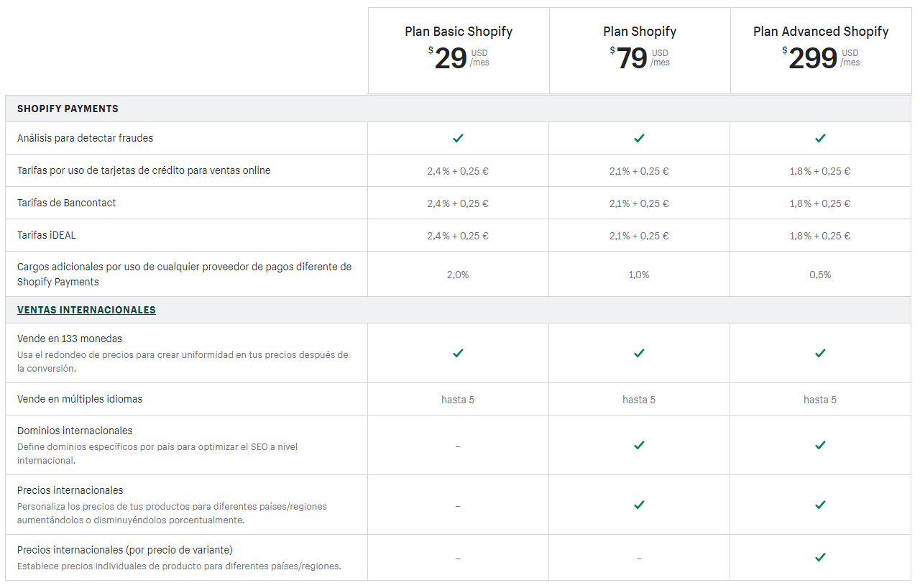Image resolution: width=920 pixels, height=588 pixels.
Task: Open the Ventas Internacionales section link
Action: (x=86, y=310)
